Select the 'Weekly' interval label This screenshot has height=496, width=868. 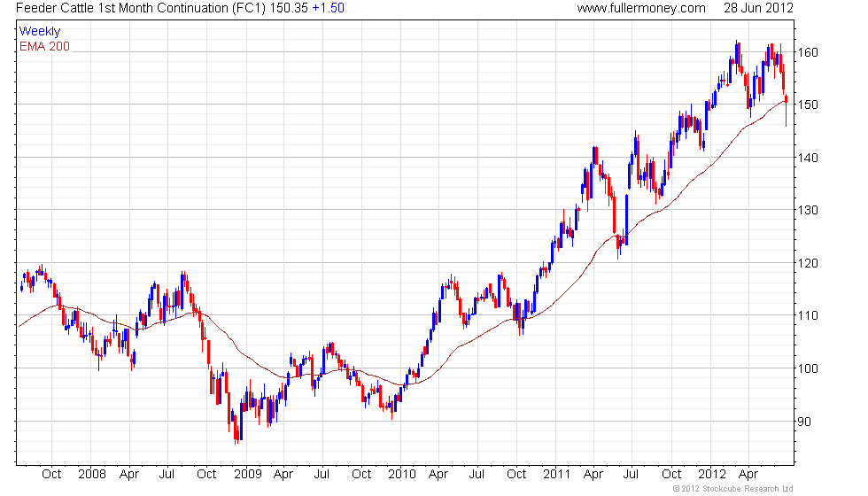(39, 32)
